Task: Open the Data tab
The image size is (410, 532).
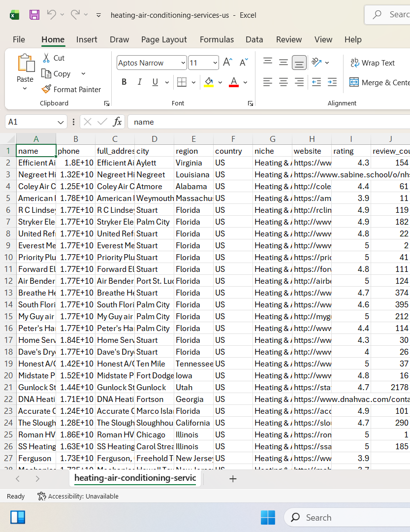Action: point(254,40)
